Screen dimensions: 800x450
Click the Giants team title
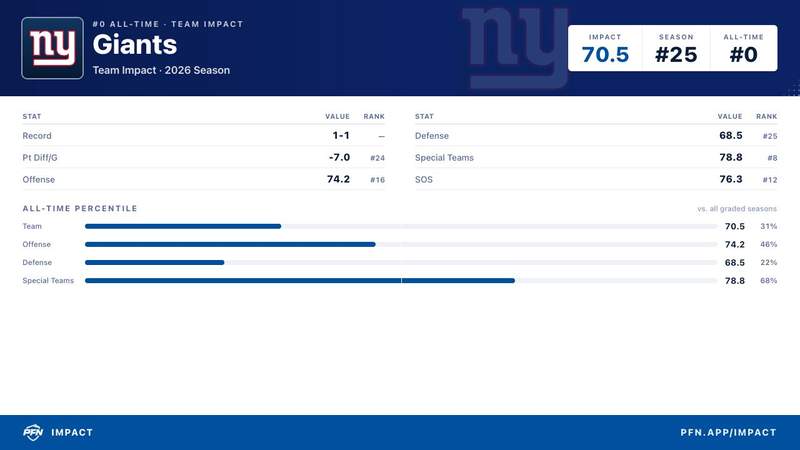[135, 45]
